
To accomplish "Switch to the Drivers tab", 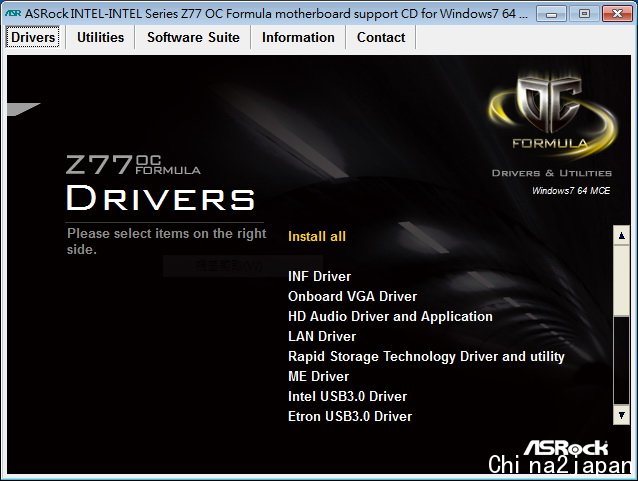I will click(33, 37).
